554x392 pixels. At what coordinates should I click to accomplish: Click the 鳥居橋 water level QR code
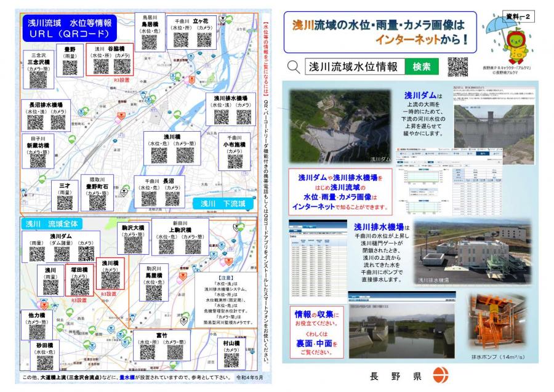click(150, 42)
